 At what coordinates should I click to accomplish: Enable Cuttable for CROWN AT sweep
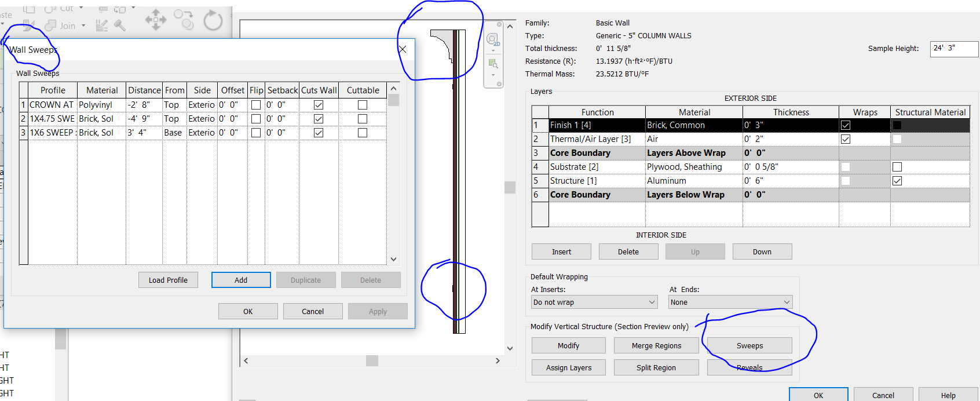(363, 105)
